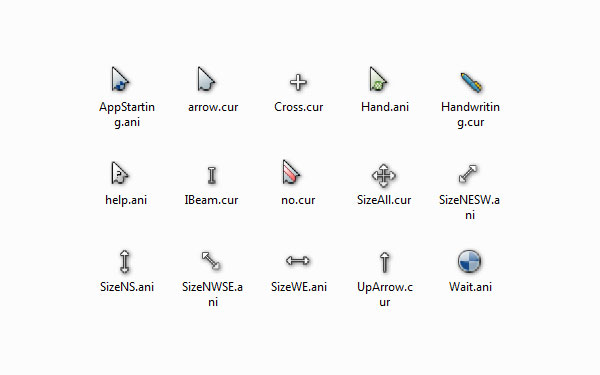Click the 'UpArrow.cur' file name label
Viewport: 600px width, 375px height.
tap(385, 294)
